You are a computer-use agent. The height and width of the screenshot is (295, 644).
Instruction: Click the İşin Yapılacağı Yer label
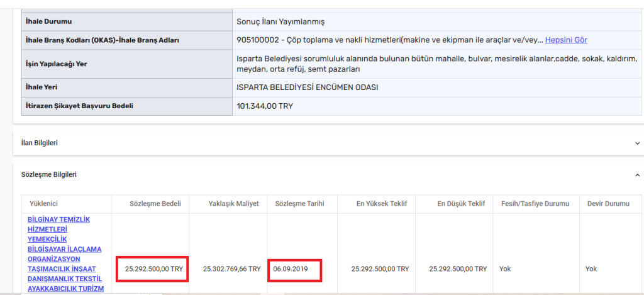coord(56,64)
